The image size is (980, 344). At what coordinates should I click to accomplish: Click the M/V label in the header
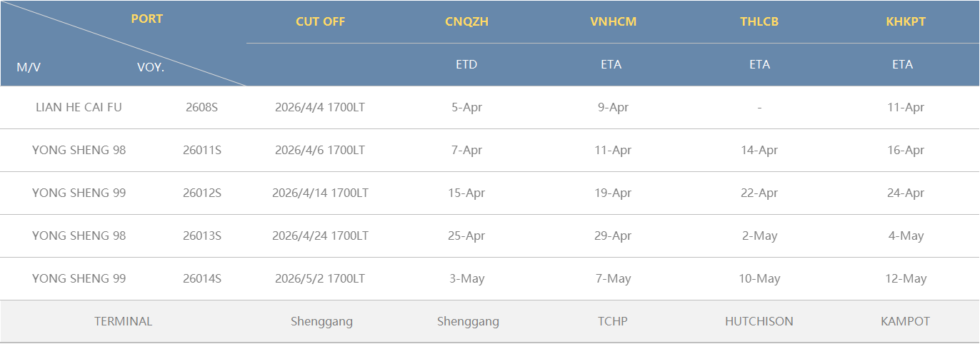pyautogui.click(x=29, y=68)
